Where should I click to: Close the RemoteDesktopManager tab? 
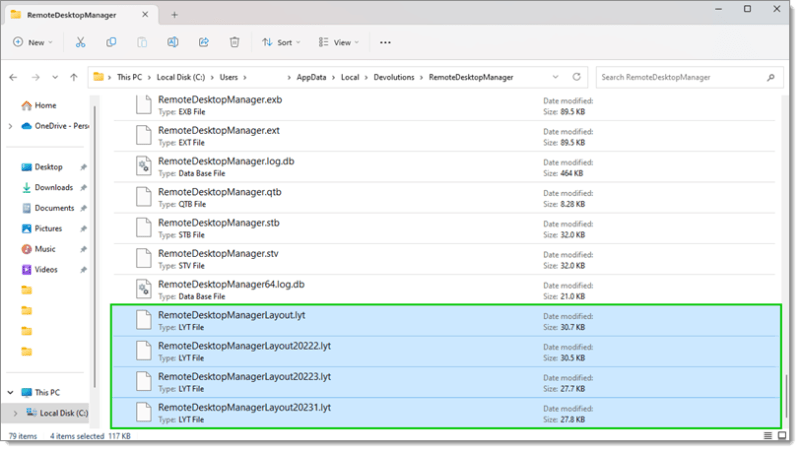[x=145, y=14]
